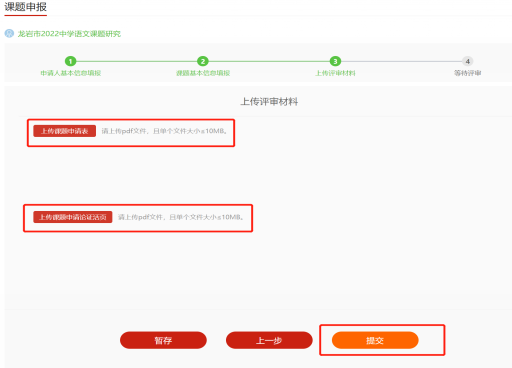The width and height of the screenshot is (512, 368).
Task: Click the pdf hint text beside 上传课题申请表
Action: pos(165,131)
